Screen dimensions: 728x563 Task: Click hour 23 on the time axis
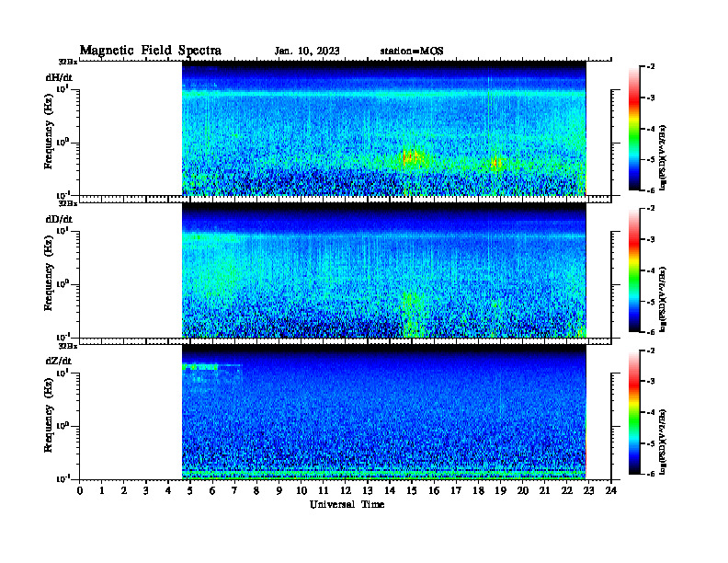pyautogui.click(x=588, y=491)
